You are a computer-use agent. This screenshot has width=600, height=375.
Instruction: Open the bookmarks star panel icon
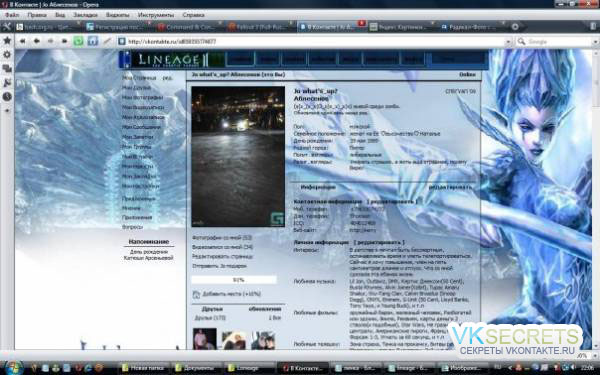7,41
